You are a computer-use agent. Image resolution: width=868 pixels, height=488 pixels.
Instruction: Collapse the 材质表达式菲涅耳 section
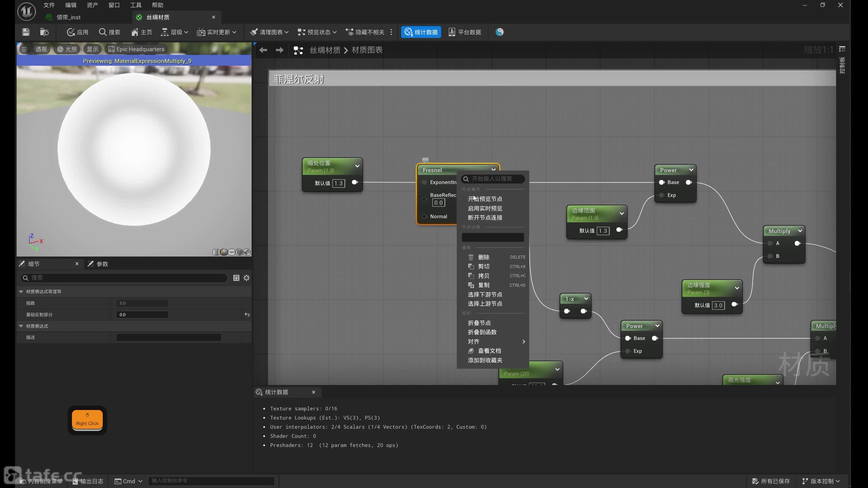click(x=21, y=291)
